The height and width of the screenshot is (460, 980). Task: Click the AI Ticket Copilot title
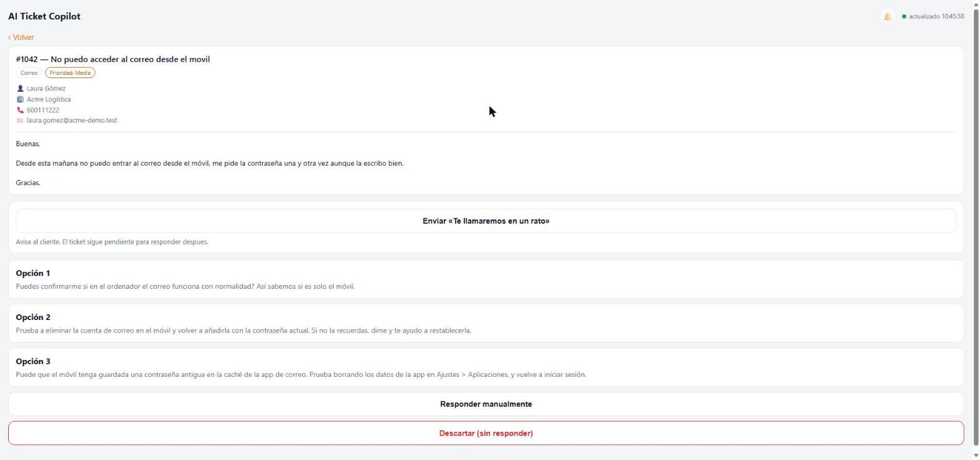[44, 16]
